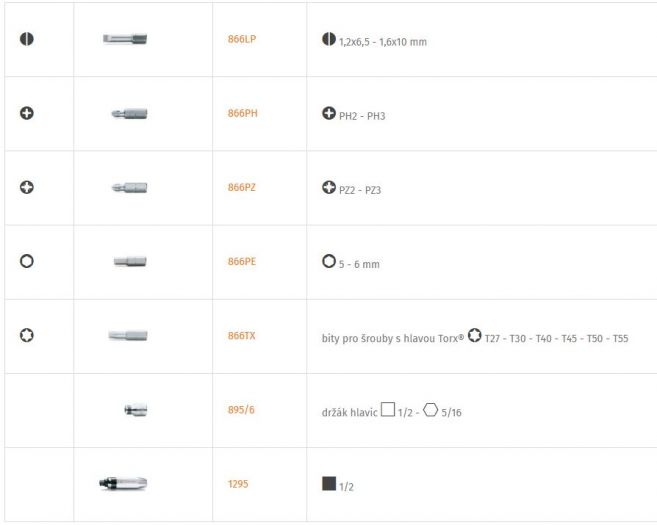Image resolution: width=657 pixels, height=525 pixels.
Task: Open the 1295 product link
Action: pos(237,483)
